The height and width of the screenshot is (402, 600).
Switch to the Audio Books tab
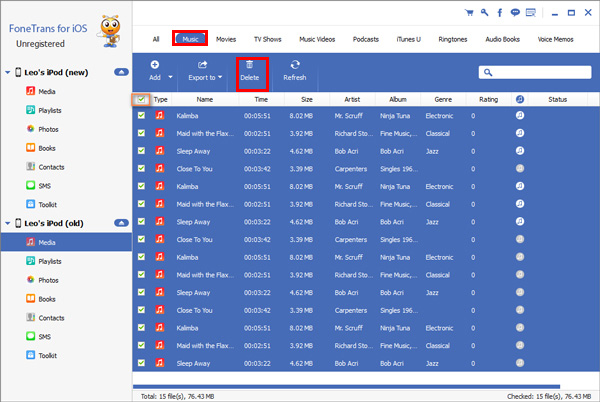click(x=502, y=39)
